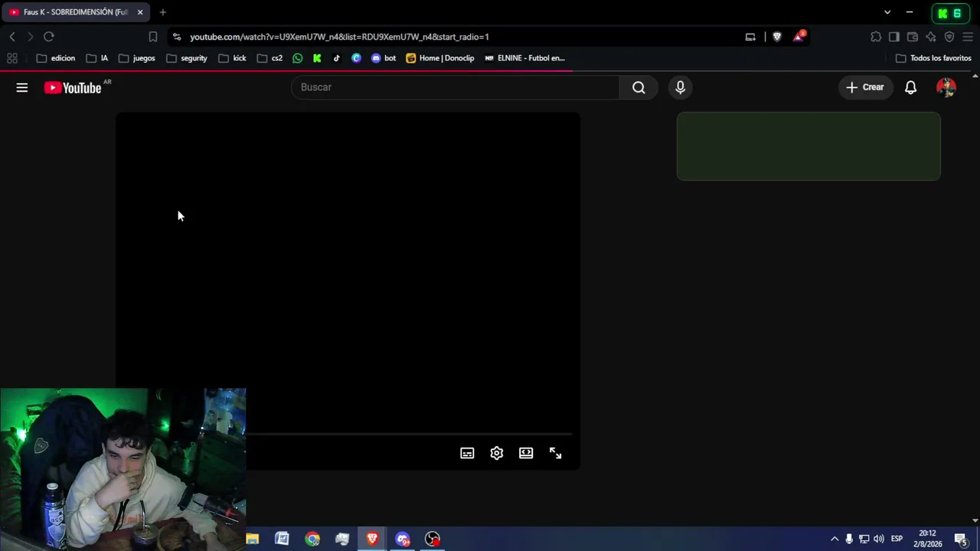This screenshot has height=551, width=980.
Task: Open Google Chrome from the taskbar
Action: tap(312, 539)
